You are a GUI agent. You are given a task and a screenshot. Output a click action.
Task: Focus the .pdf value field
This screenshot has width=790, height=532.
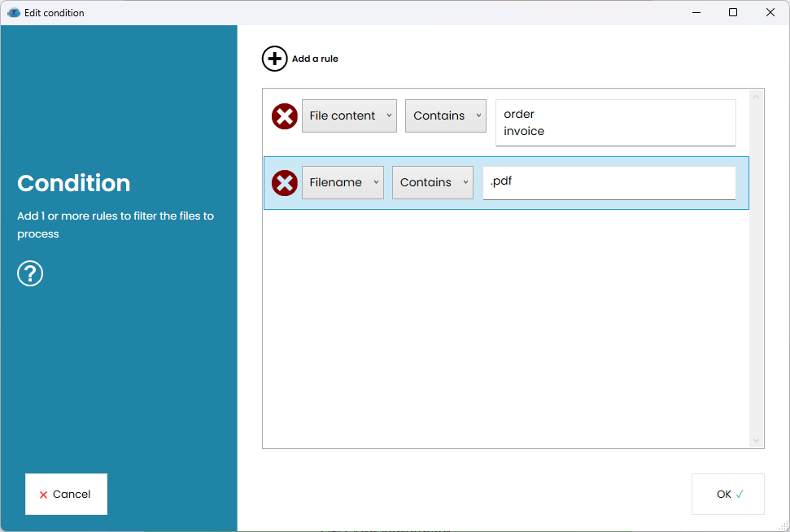click(x=609, y=182)
